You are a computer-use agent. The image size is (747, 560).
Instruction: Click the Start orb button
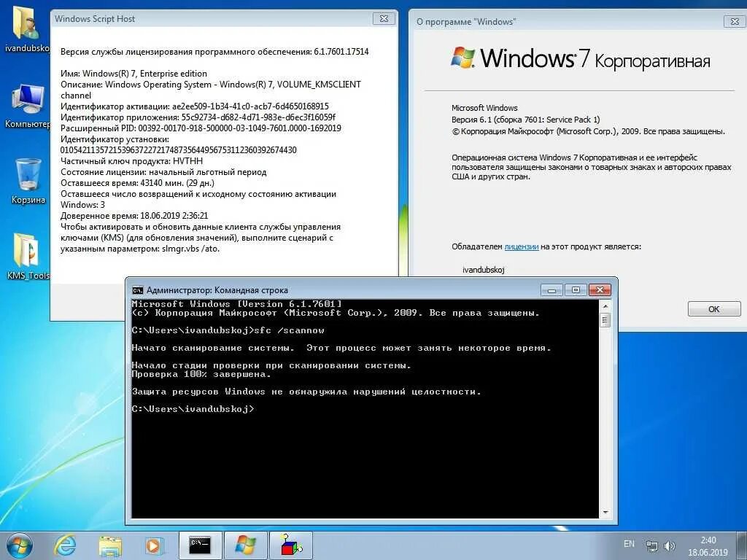pyautogui.click(x=20, y=545)
